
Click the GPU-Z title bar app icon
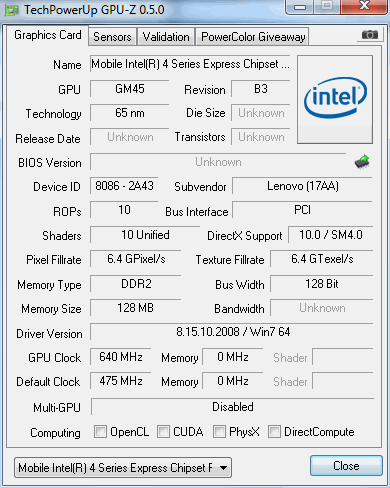pyautogui.click(x=12, y=10)
